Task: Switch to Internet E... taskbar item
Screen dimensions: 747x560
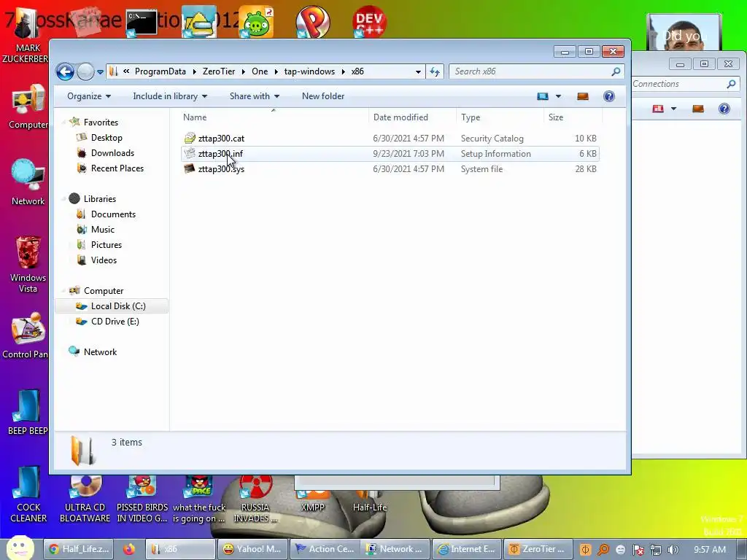Action: coord(467,549)
